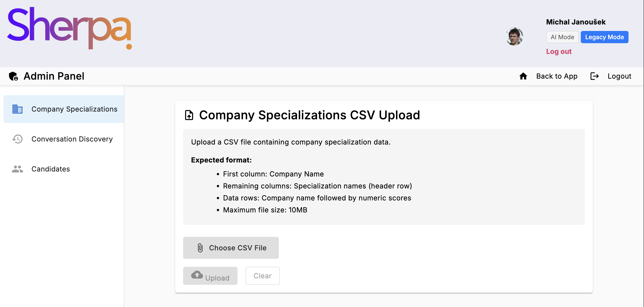Click the Upload button
The height and width of the screenshot is (307, 644).
click(210, 276)
